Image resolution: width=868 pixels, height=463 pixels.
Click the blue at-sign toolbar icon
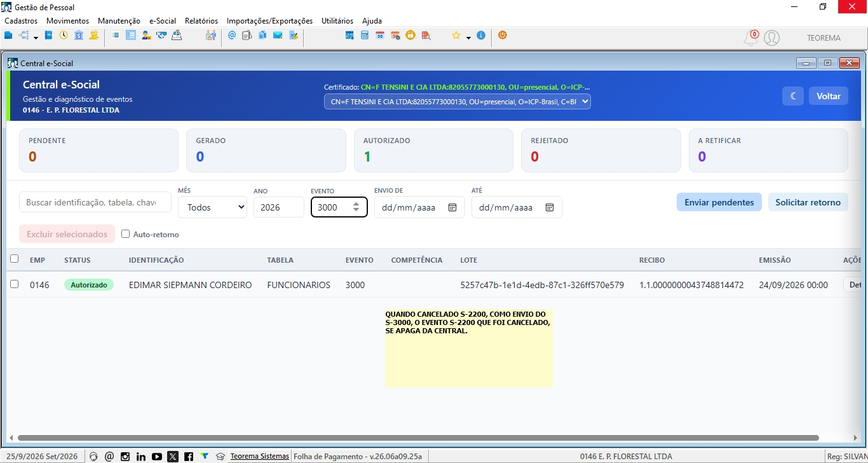pos(232,36)
